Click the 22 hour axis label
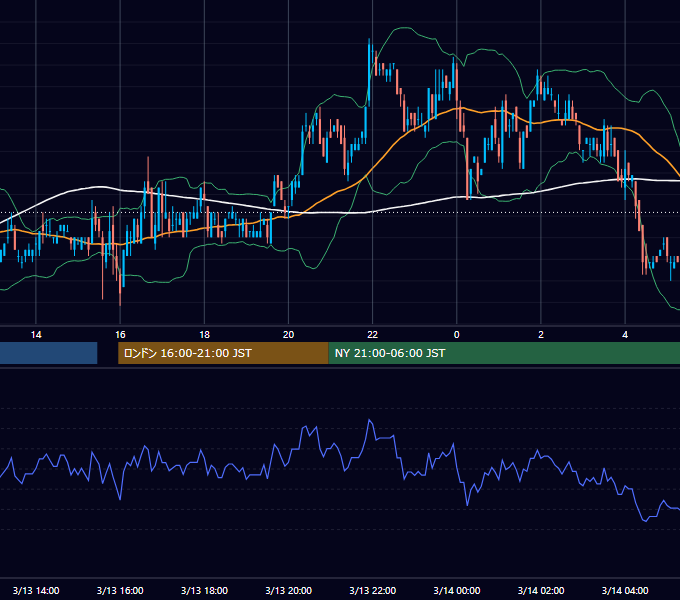 [x=373, y=335]
